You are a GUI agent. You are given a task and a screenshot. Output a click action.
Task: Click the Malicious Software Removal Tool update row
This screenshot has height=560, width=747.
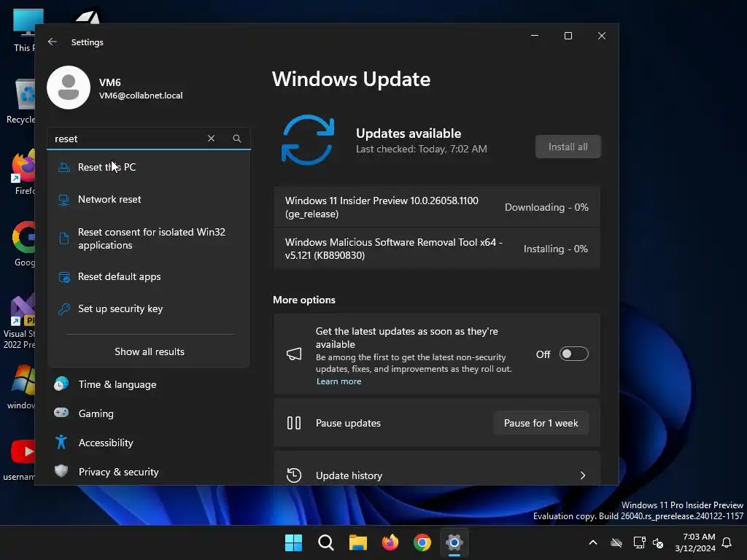[436, 249]
